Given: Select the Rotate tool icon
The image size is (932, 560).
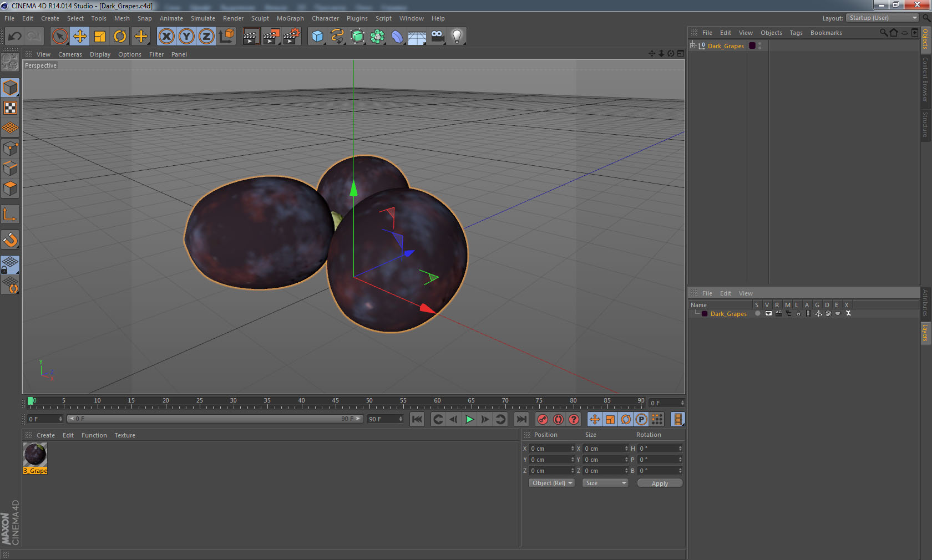Looking at the screenshot, I should tap(120, 37).
